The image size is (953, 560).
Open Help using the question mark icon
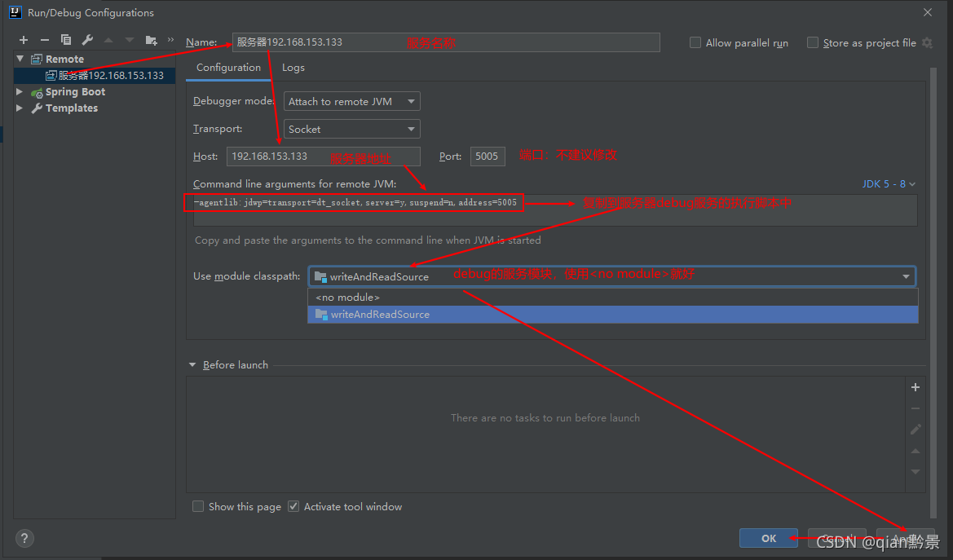pyautogui.click(x=24, y=538)
